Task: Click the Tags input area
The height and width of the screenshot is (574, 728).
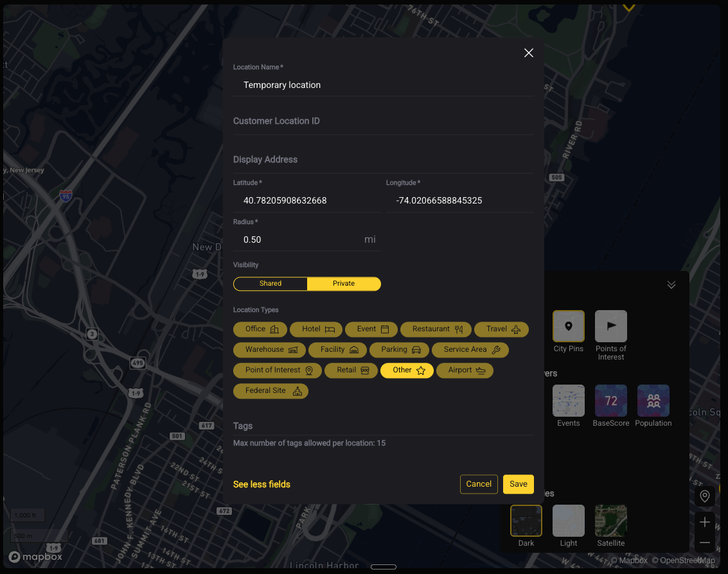Action: click(384, 426)
